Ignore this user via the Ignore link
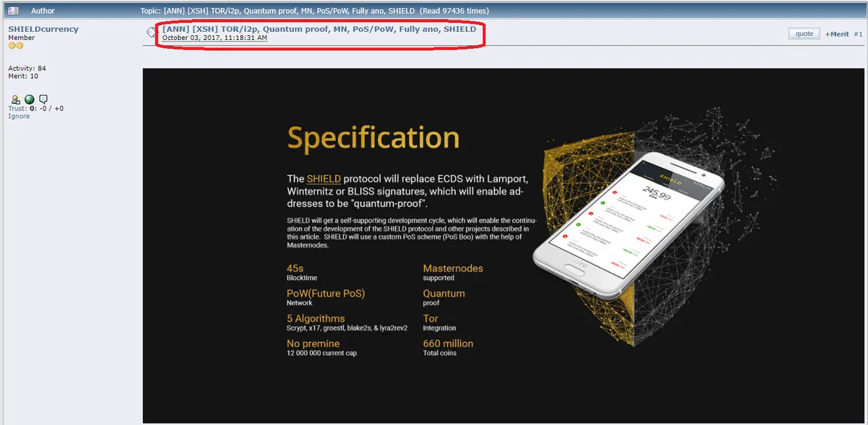868x425 pixels. [x=19, y=117]
